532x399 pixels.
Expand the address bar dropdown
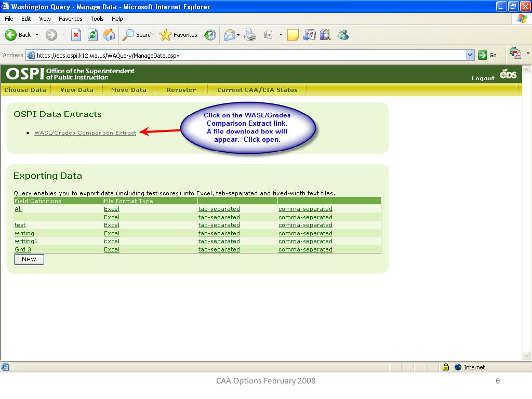point(470,55)
